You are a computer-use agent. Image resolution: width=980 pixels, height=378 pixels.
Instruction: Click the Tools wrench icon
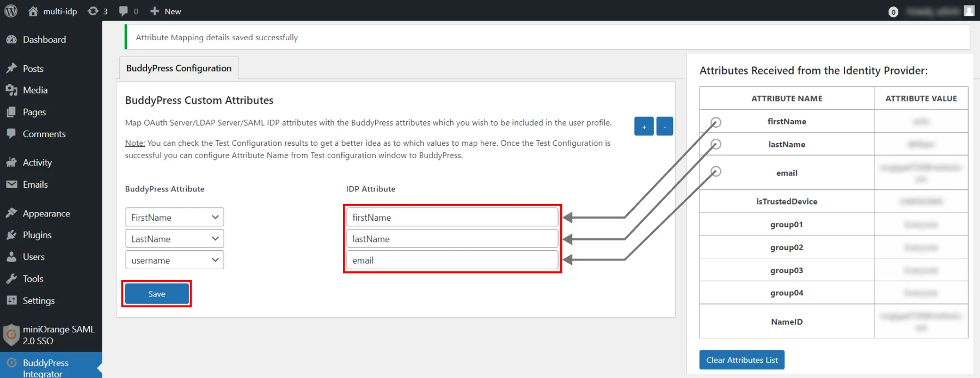tap(11, 278)
